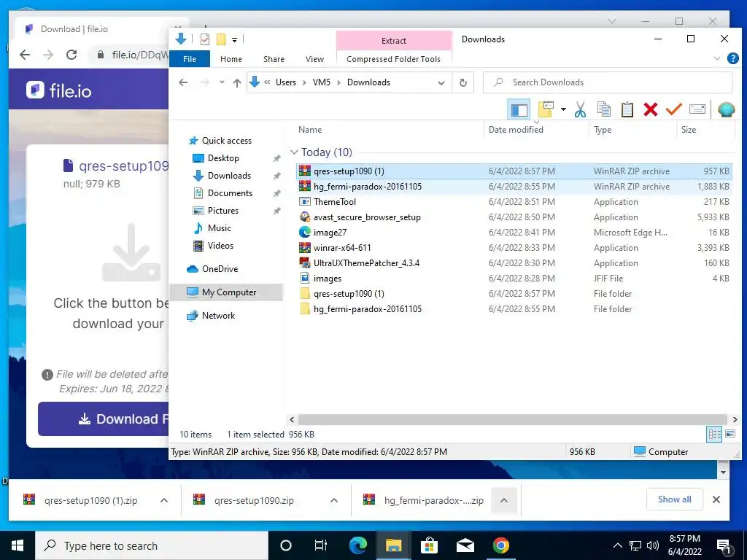Click the folder options toolbar icon
Viewport: 747px width, 560px height.
pos(546,109)
